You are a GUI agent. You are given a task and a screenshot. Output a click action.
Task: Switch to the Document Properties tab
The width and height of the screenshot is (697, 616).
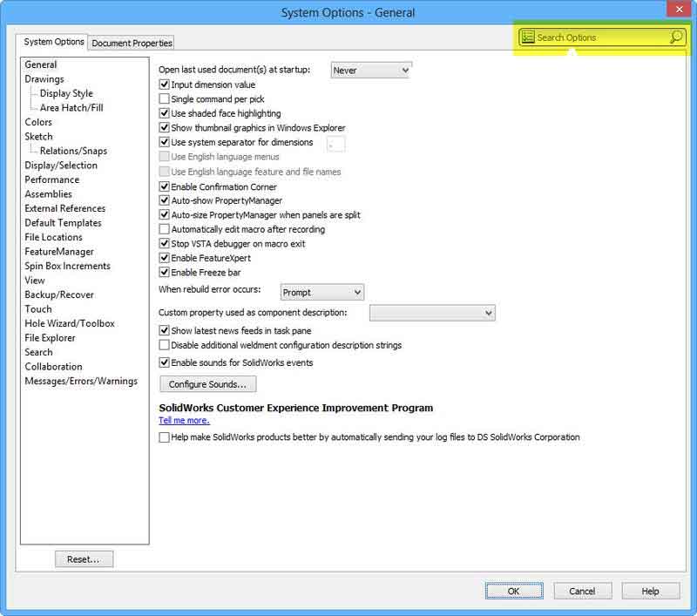[x=132, y=43]
